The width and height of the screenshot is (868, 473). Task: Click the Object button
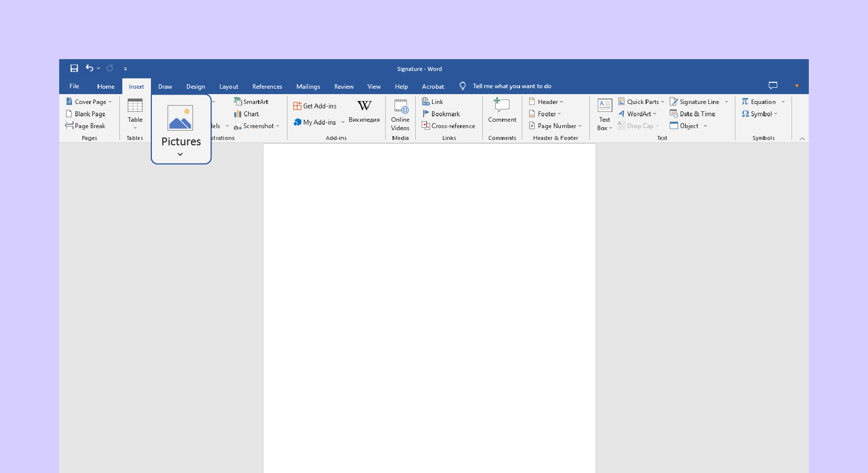684,126
